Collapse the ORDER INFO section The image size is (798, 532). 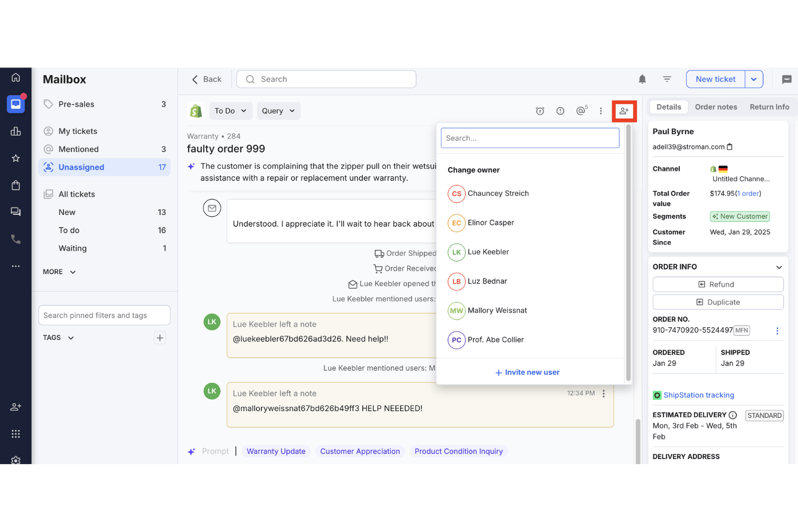tap(779, 267)
